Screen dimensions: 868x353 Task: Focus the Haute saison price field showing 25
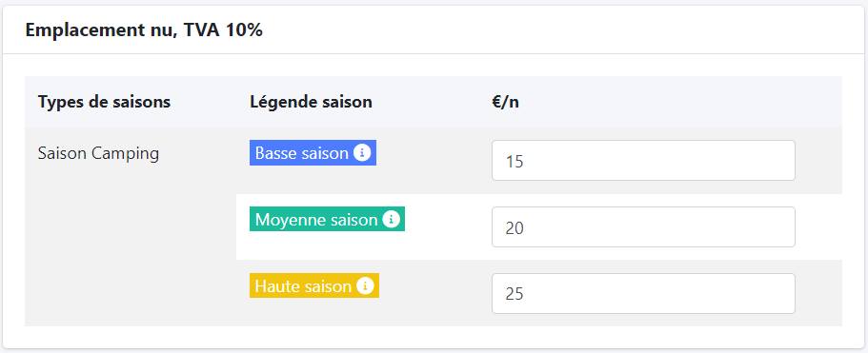[x=643, y=293]
